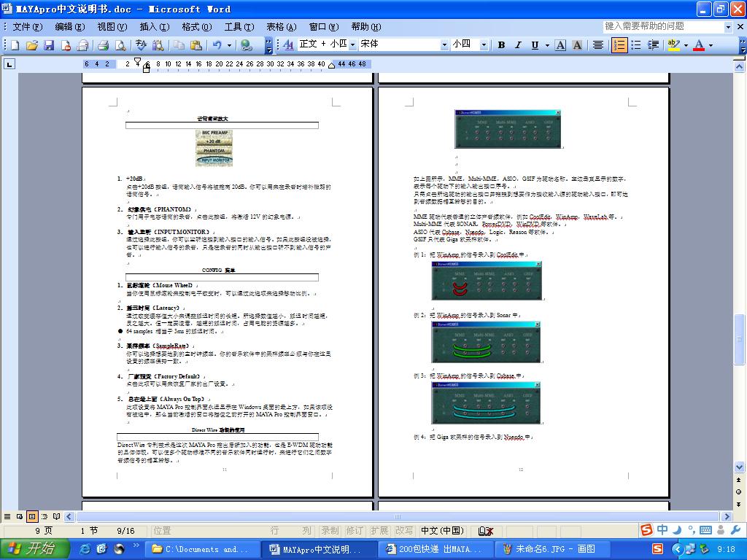Open the Research binoculars icon

(158, 45)
